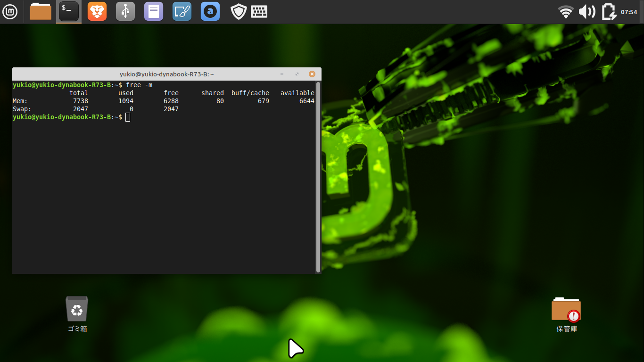Maximize the terminal window
This screenshot has width=644, height=362.
tap(297, 74)
